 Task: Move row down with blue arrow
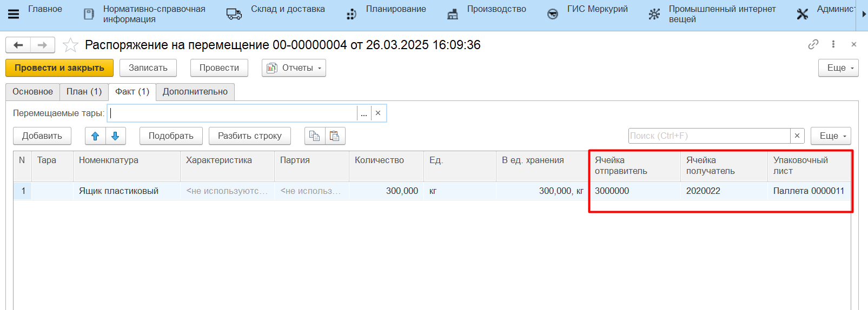[115, 136]
